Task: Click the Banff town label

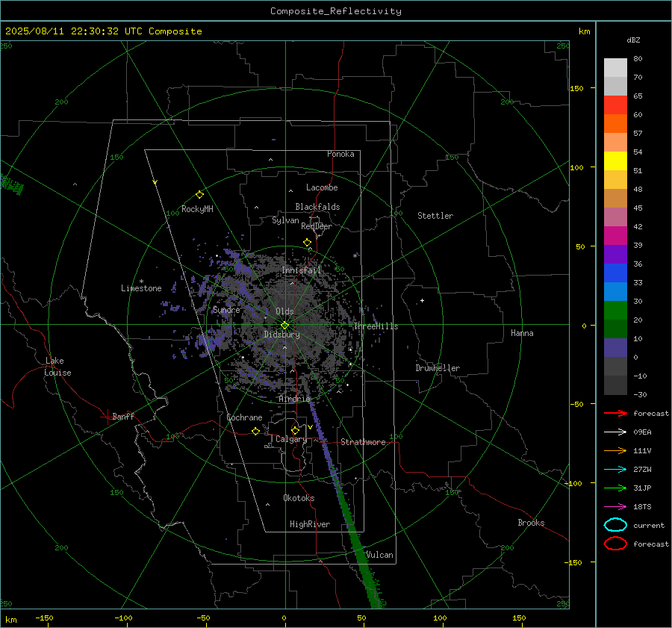Action: tap(123, 416)
